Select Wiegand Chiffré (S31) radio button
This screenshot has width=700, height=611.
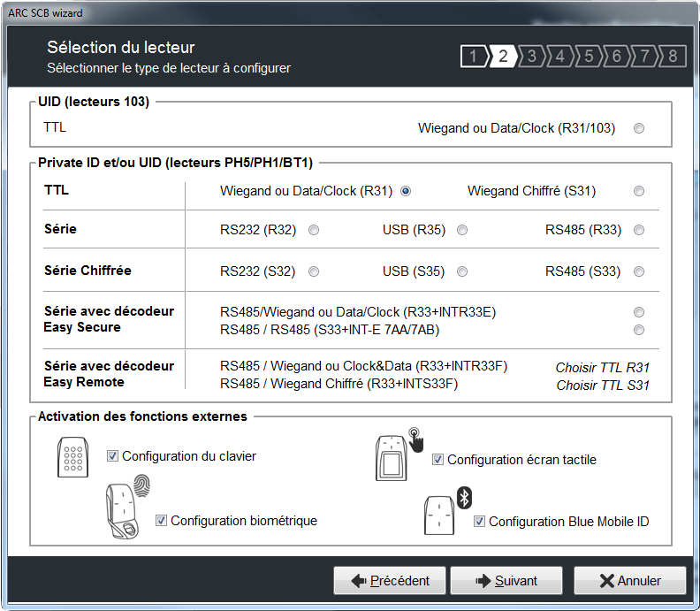(x=639, y=191)
